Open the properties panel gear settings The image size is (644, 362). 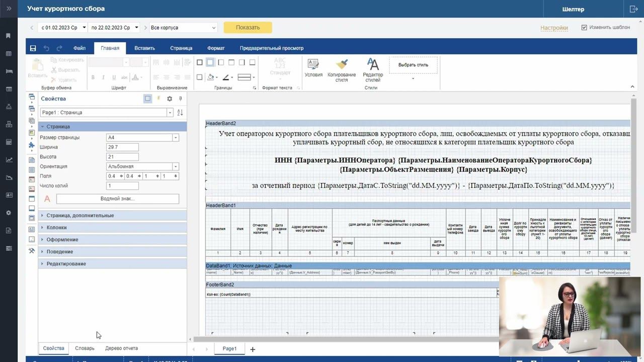tap(170, 99)
